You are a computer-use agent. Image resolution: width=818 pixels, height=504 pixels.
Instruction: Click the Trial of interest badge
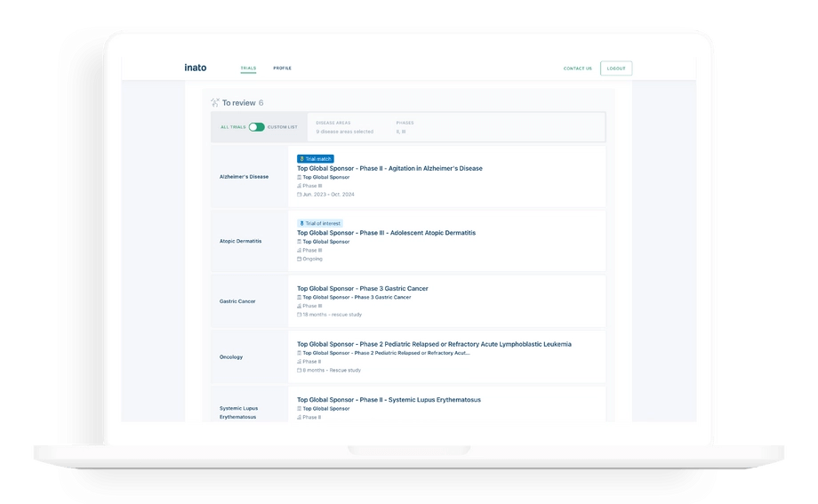[320, 223]
